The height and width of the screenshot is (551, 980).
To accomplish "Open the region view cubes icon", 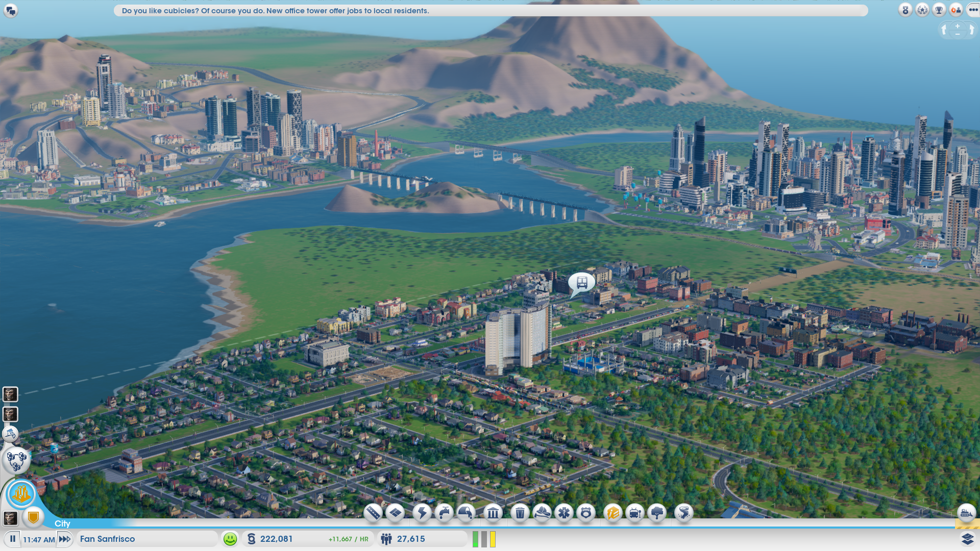I will pyautogui.click(x=16, y=460).
